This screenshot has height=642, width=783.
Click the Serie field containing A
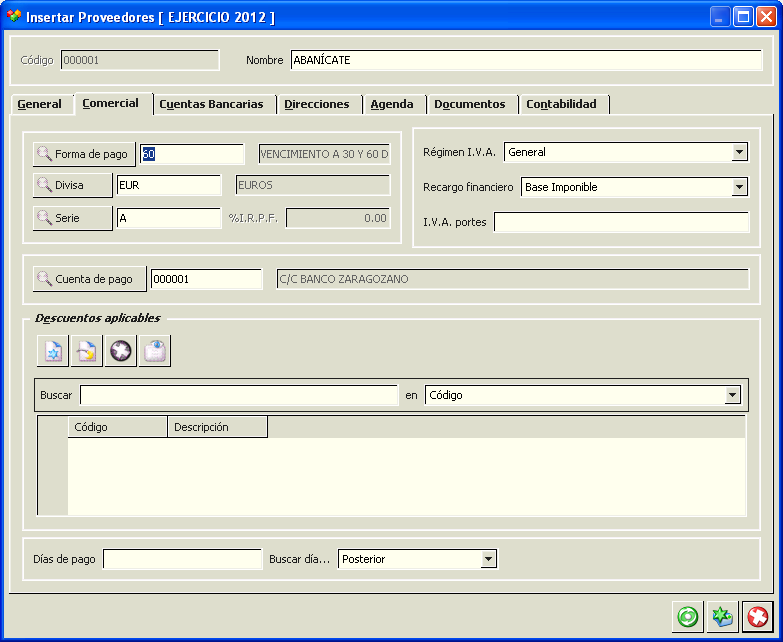169,218
